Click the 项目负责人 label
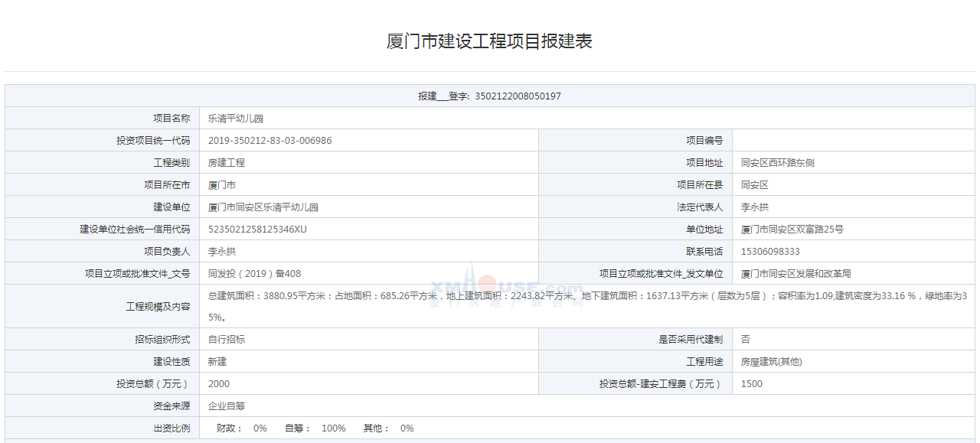This screenshot has width=980, height=443. [167, 252]
